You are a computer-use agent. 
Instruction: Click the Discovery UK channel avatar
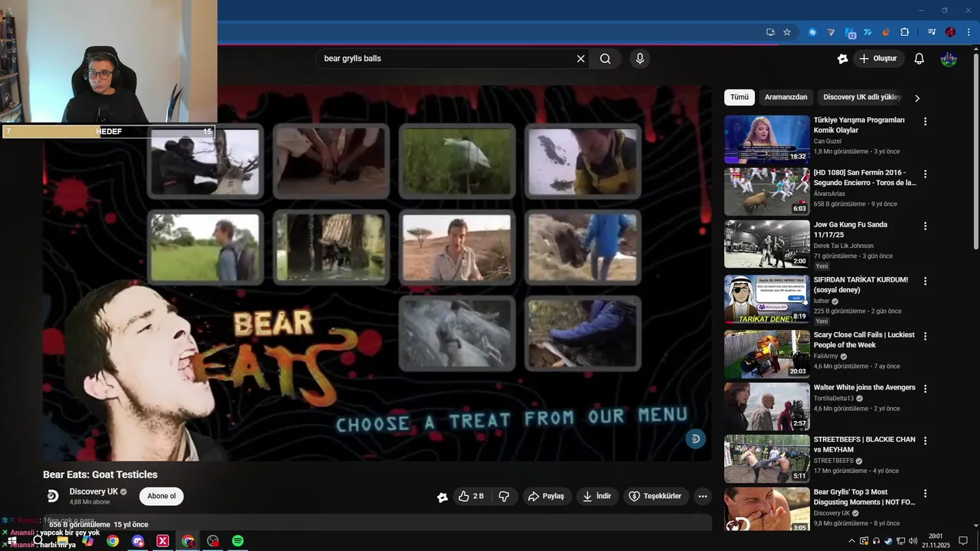click(53, 496)
